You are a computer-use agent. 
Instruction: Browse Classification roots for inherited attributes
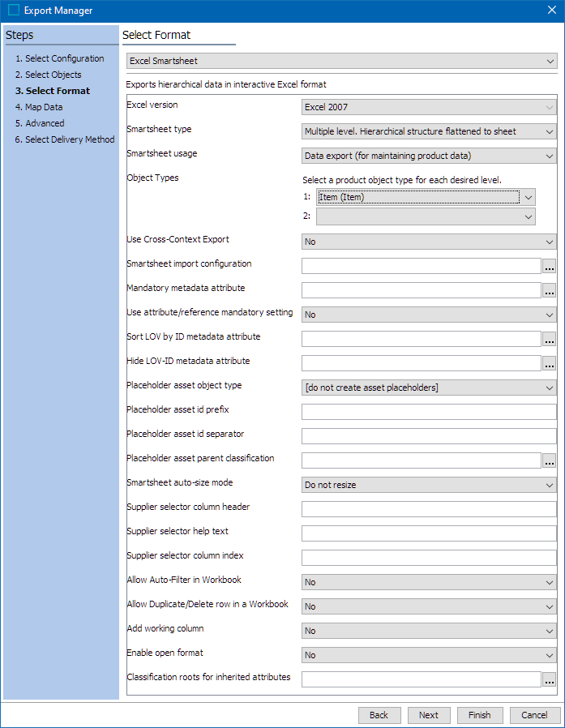coord(550,679)
